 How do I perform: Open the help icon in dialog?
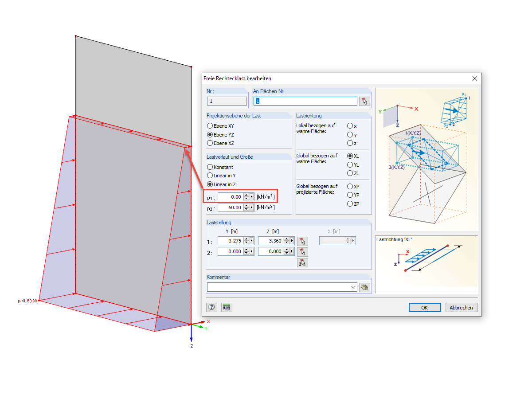(212, 307)
